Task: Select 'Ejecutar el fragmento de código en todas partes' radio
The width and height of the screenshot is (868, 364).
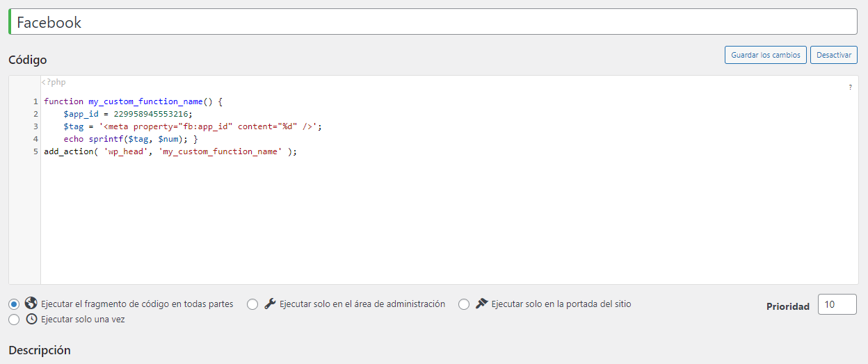Action: [x=14, y=304]
